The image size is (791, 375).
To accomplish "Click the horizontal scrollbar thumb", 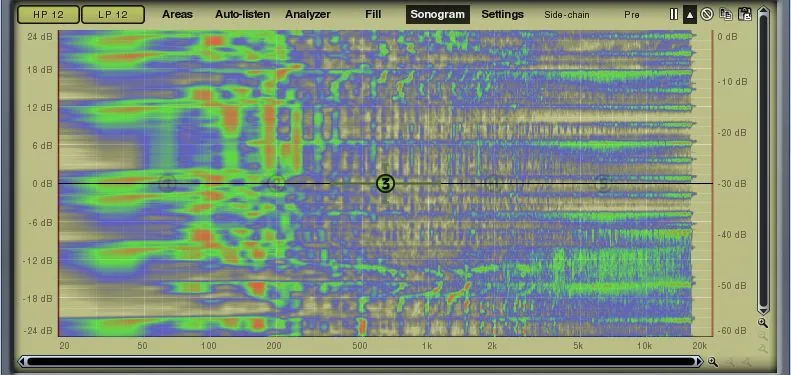I will [361, 361].
